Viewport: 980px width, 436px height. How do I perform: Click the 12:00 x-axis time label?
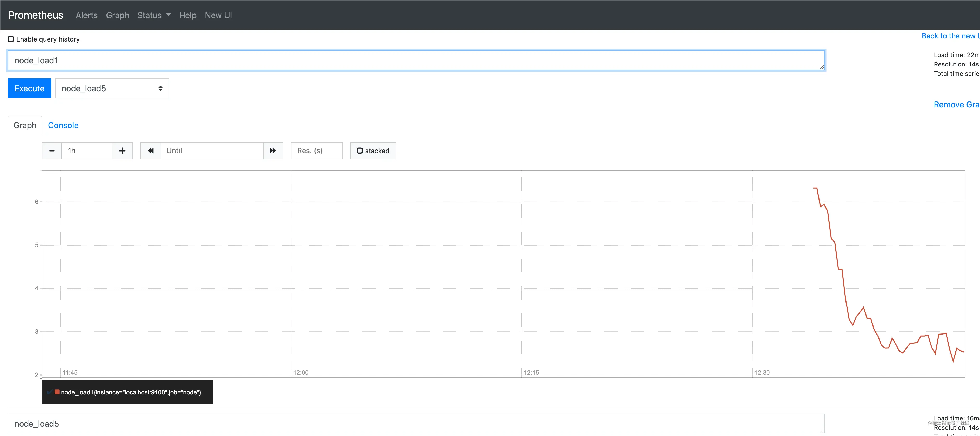pos(300,372)
